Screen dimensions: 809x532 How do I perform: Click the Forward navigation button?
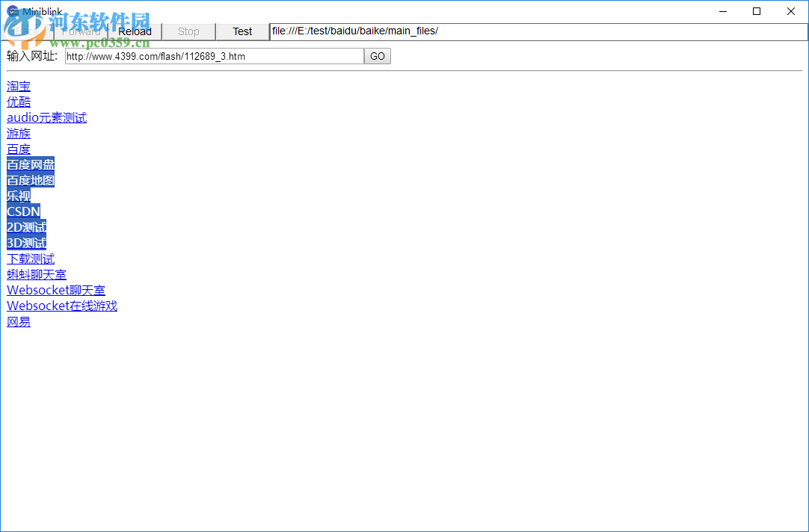(81, 31)
